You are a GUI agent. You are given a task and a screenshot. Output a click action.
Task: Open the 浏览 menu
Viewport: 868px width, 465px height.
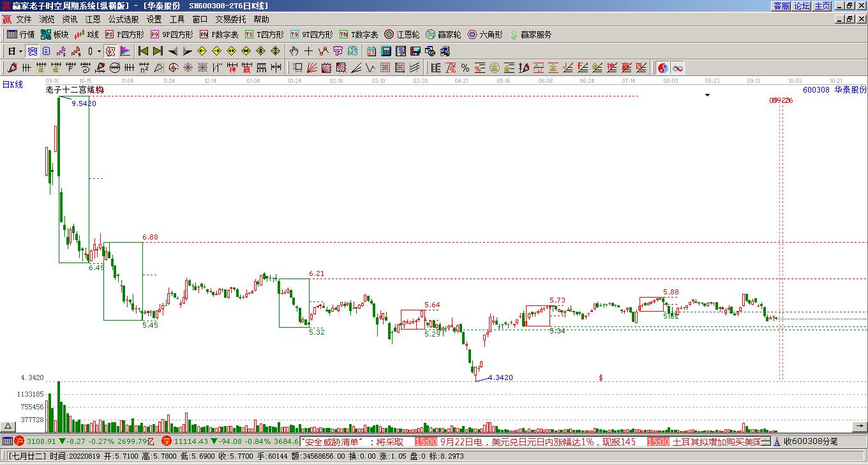(47, 20)
